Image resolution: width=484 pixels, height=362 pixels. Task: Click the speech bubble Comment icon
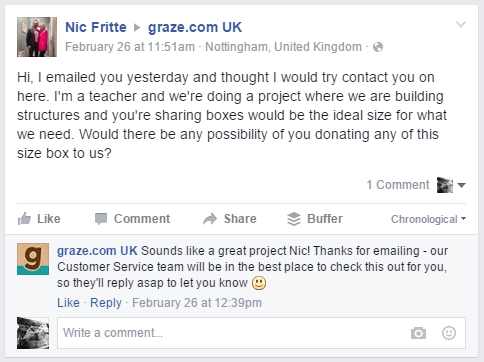point(101,219)
